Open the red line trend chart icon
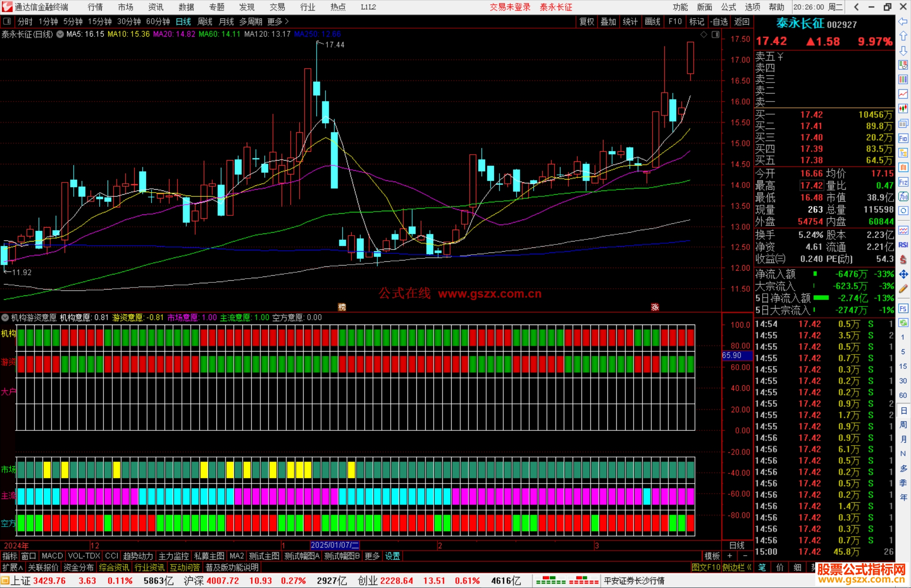 click(903, 94)
